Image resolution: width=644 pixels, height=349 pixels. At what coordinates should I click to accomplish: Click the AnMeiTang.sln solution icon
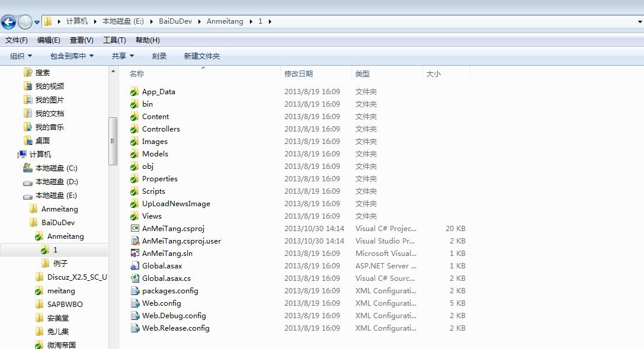(134, 254)
